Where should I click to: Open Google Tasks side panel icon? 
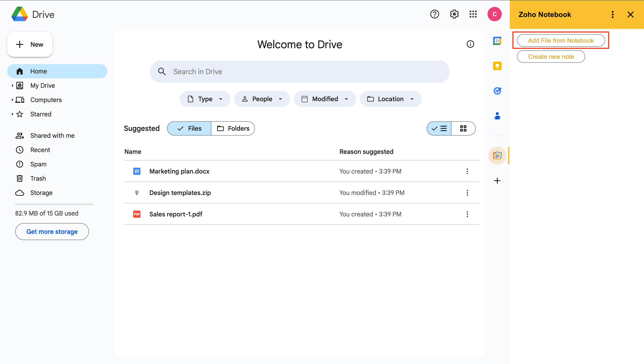click(497, 91)
